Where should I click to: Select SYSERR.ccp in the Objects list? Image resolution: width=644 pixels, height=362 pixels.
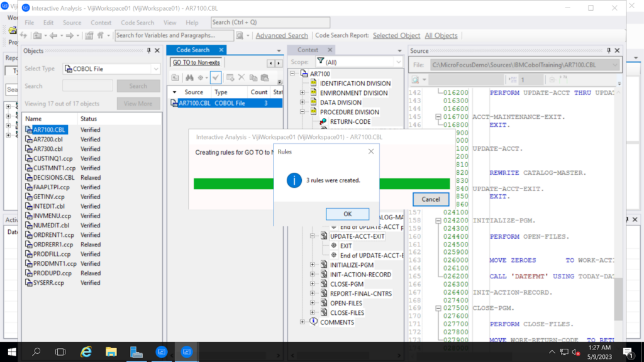(48, 283)
